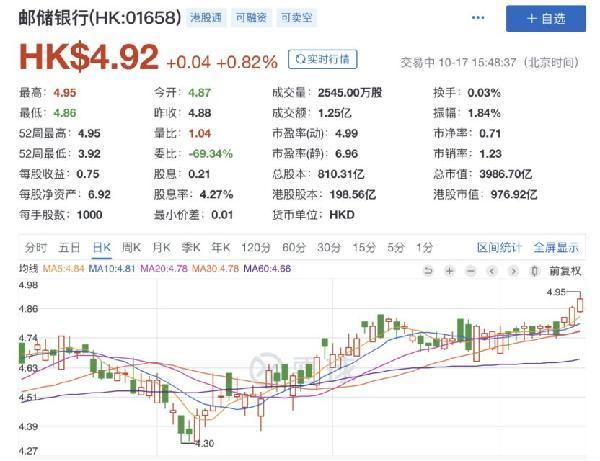The image size is (600, 461).
Task: Open the 前复权 adjustment dropdown
Action: coord(565,271)
